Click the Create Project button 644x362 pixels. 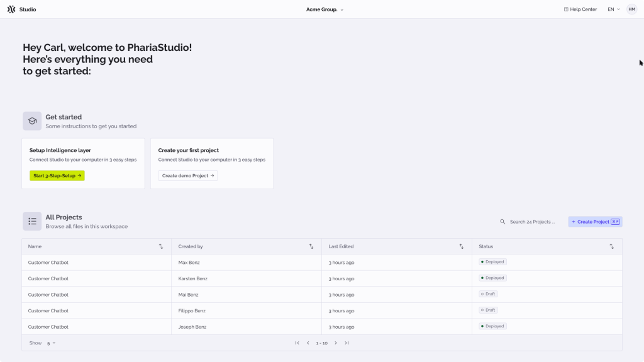coord(595,222)
